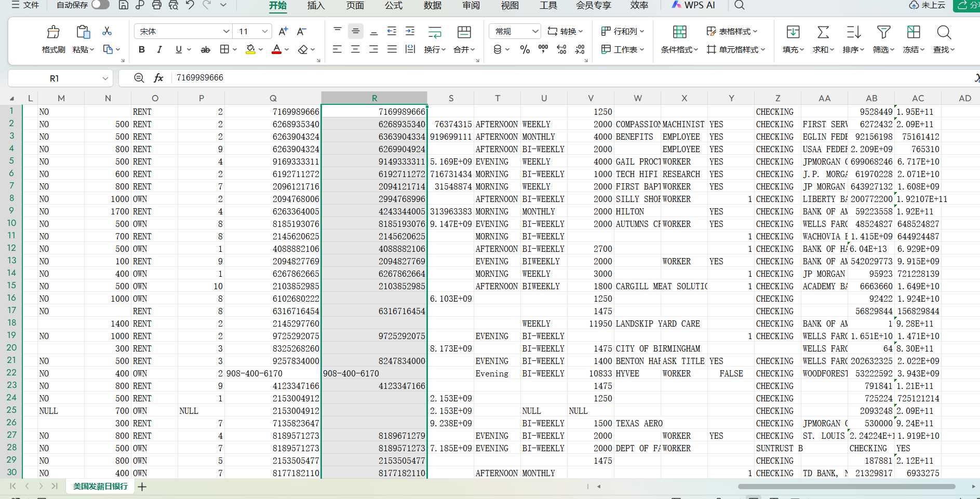Undo the last action

tap(190, 5)
